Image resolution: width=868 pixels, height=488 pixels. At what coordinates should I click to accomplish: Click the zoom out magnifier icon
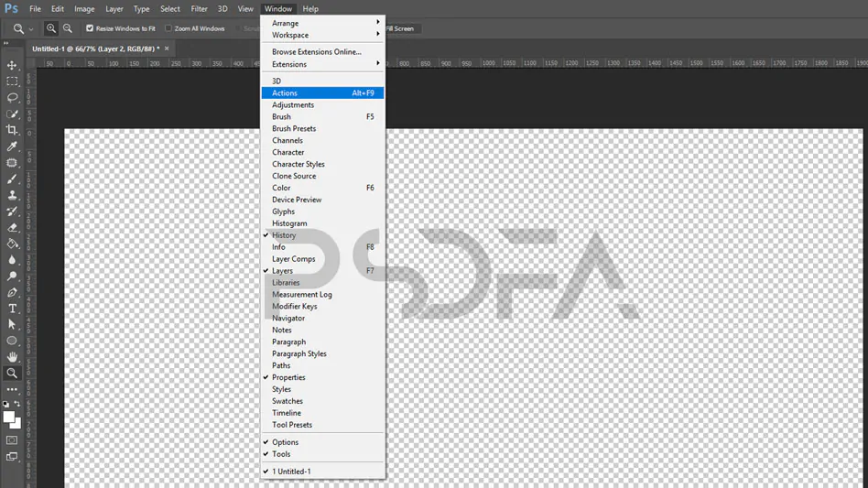[x=68, y=28]
